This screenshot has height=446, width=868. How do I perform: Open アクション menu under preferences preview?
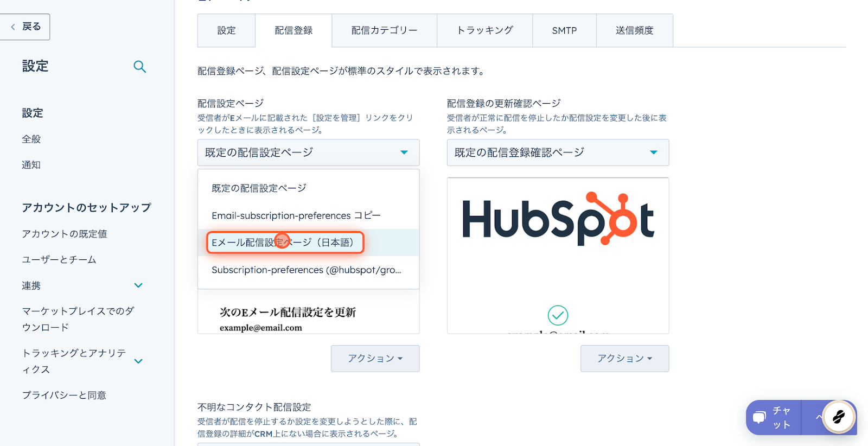point(375,359)
